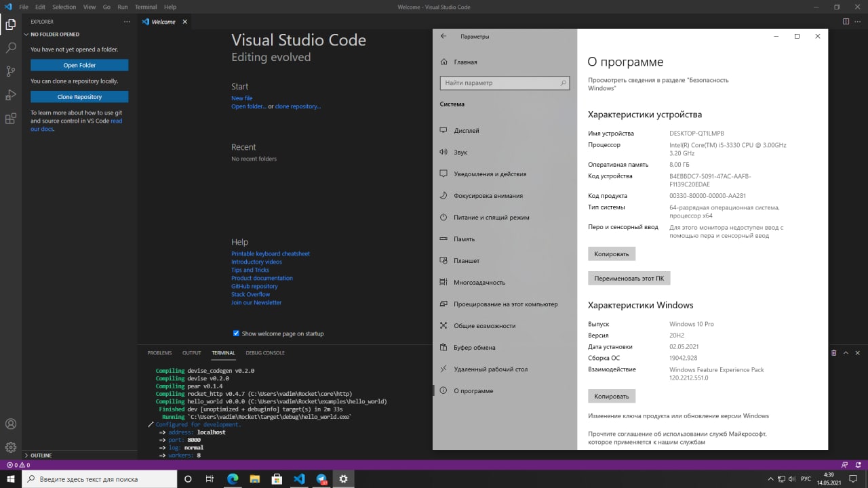Open the Extensions view in activity bar

coord(10,119)
